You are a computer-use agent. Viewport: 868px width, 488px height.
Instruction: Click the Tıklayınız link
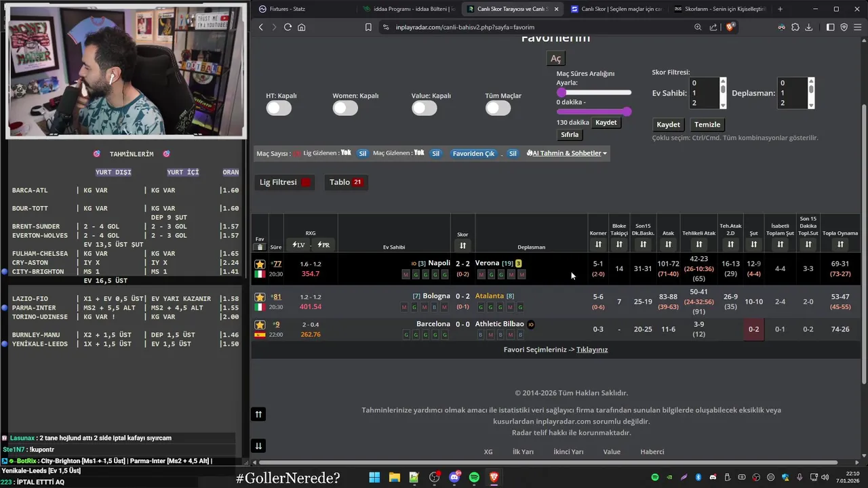[592, 350]
